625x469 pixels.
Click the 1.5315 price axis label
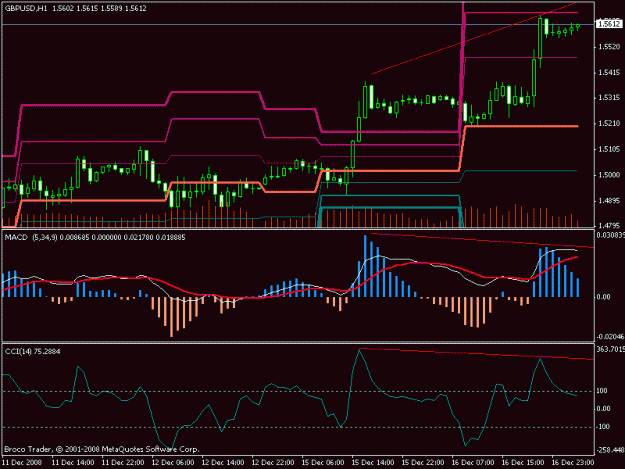coord(609,98)
